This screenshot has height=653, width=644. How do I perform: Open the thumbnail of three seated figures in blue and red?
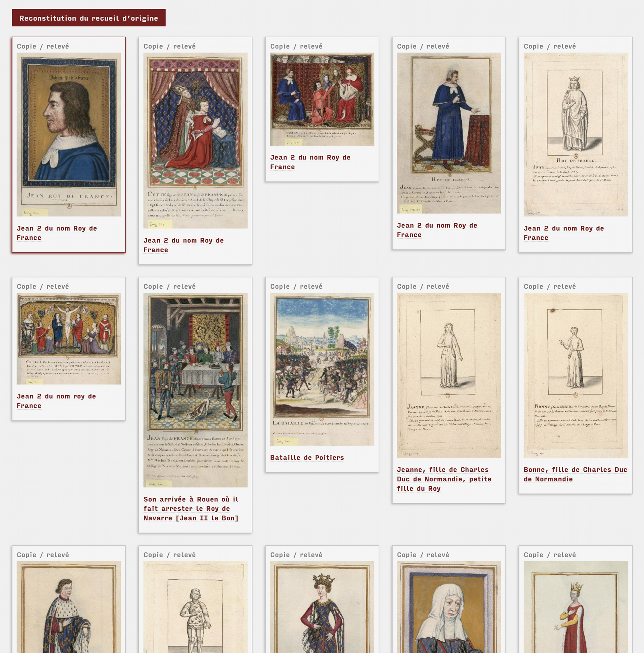(x=322, y=99)
